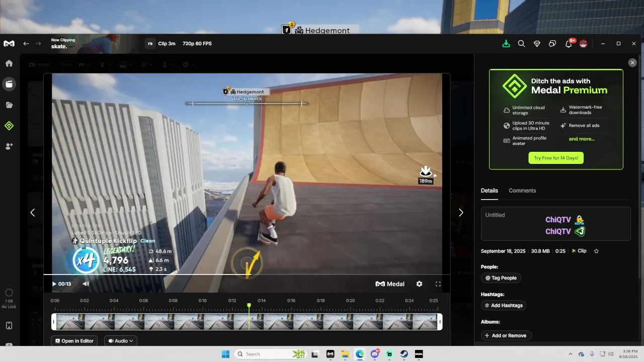The image size is (644, 362).
Task: Open Medal from the taskbar
Action: click(330, 354)
